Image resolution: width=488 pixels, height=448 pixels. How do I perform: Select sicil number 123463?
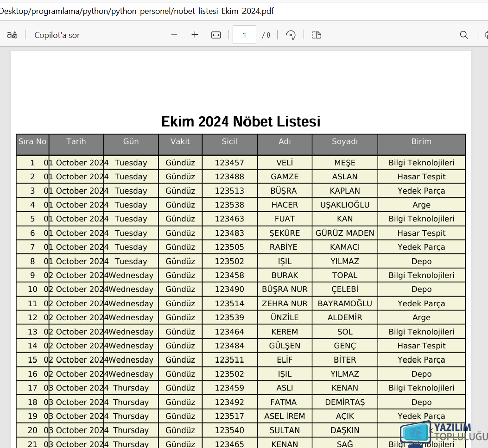(x=229, y=219)
